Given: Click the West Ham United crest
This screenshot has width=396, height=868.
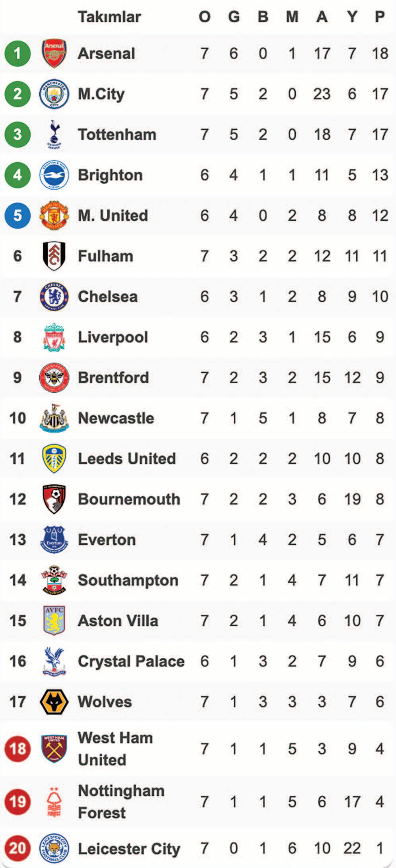Looking at the screenshot, I should pos(54,749).
